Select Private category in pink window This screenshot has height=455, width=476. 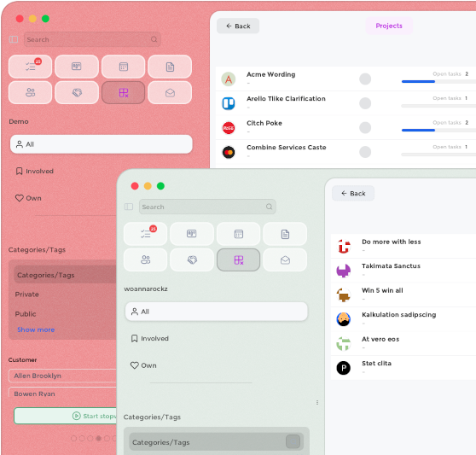click(27, 295)
